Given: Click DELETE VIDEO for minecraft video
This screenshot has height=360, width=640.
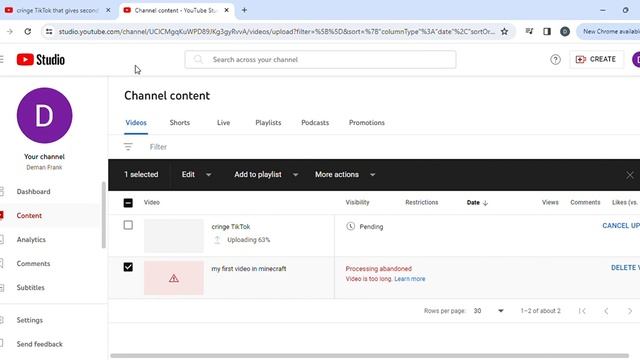Looking at the screenshot, I should click(x=625, y=268).
